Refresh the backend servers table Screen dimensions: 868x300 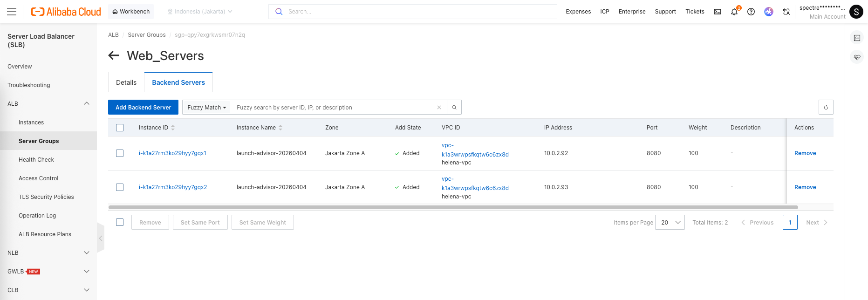(826, 108)
